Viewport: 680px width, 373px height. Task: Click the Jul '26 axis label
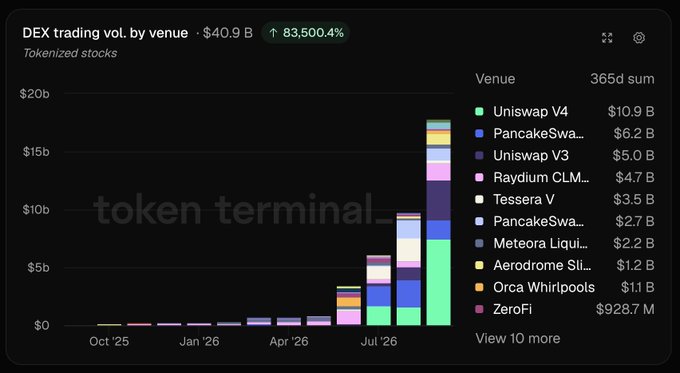379,342
